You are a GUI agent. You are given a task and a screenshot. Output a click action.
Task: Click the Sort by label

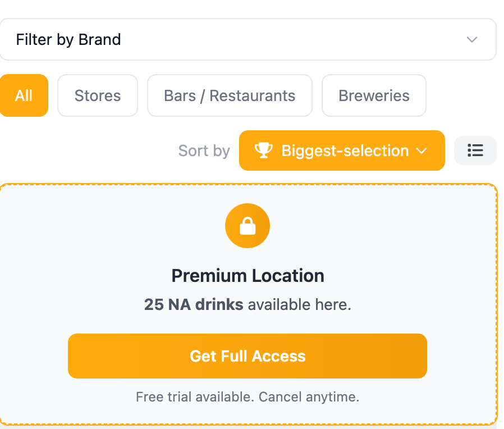[x=204, y=151]
